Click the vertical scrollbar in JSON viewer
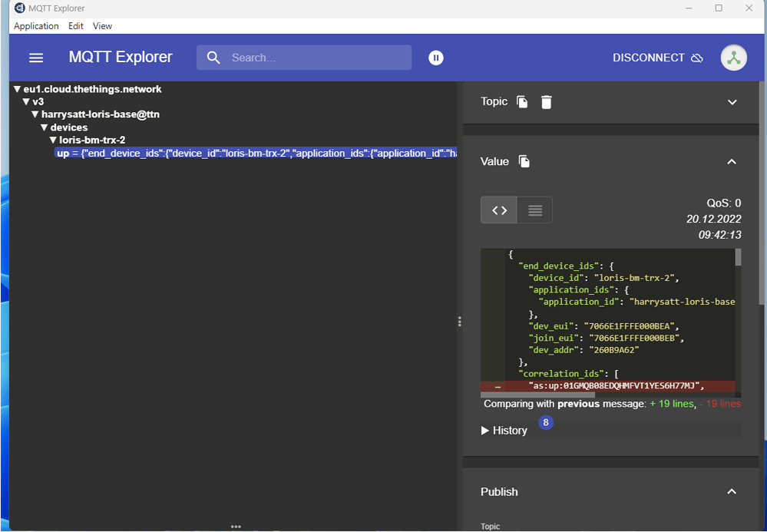Viewport: 767px width, 532px height. [738, 257]
